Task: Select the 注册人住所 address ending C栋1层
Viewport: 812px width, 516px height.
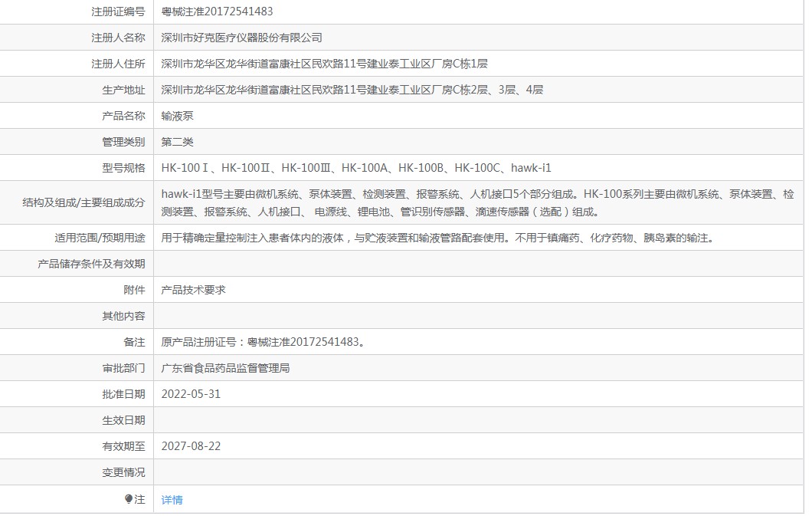Action: tap(324, 64)
